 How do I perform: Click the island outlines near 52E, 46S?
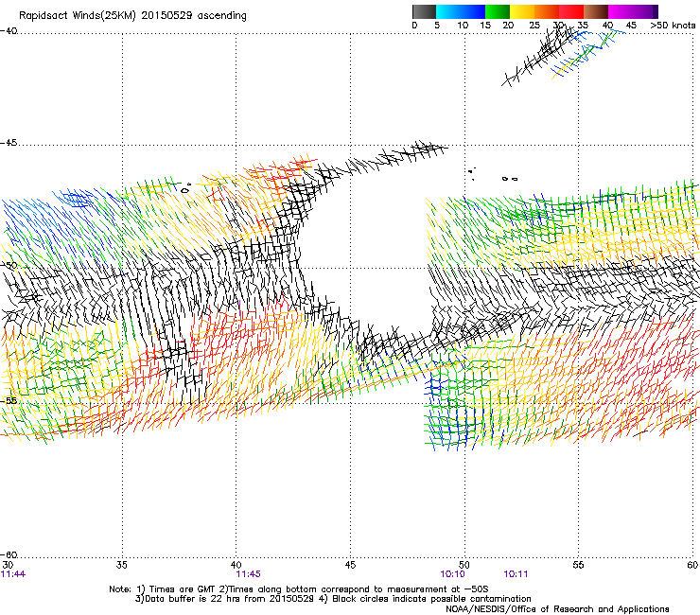coord(510,179)
